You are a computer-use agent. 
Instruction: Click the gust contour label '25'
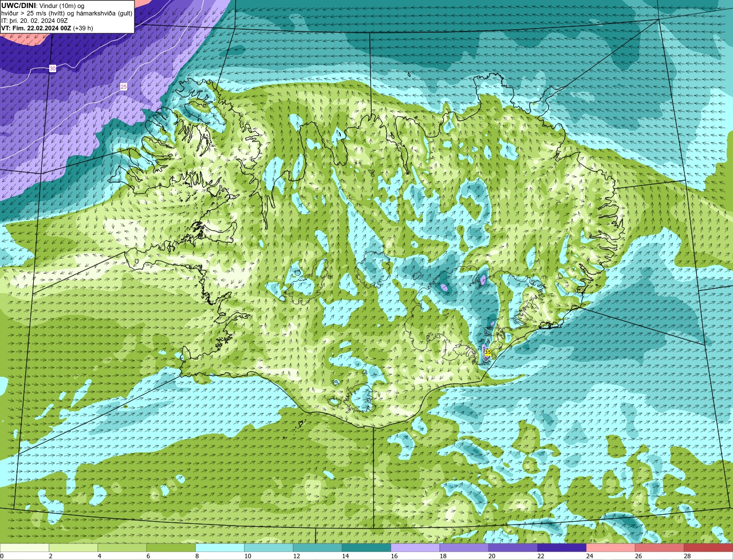124,86
